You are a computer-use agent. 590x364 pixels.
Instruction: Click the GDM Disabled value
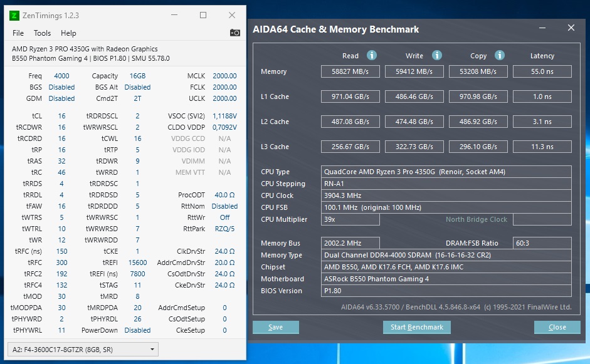coord(61,98)
